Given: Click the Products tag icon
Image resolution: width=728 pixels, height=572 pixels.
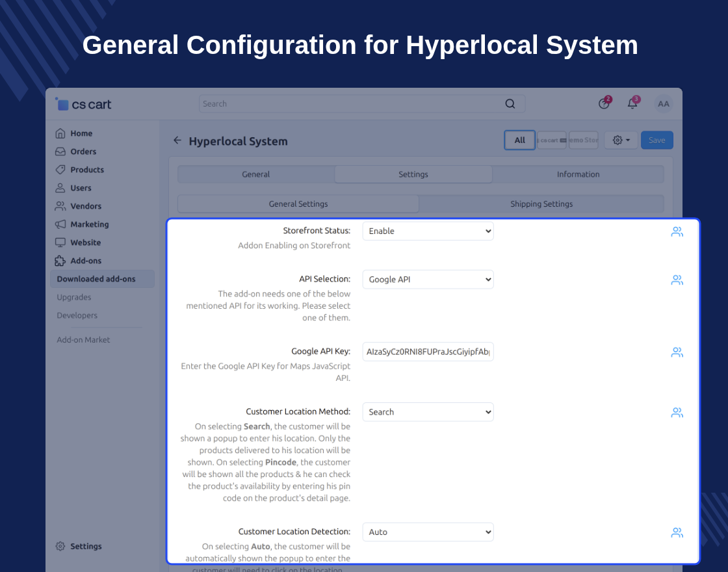Looking at the screenshot, I should [60, 170].
